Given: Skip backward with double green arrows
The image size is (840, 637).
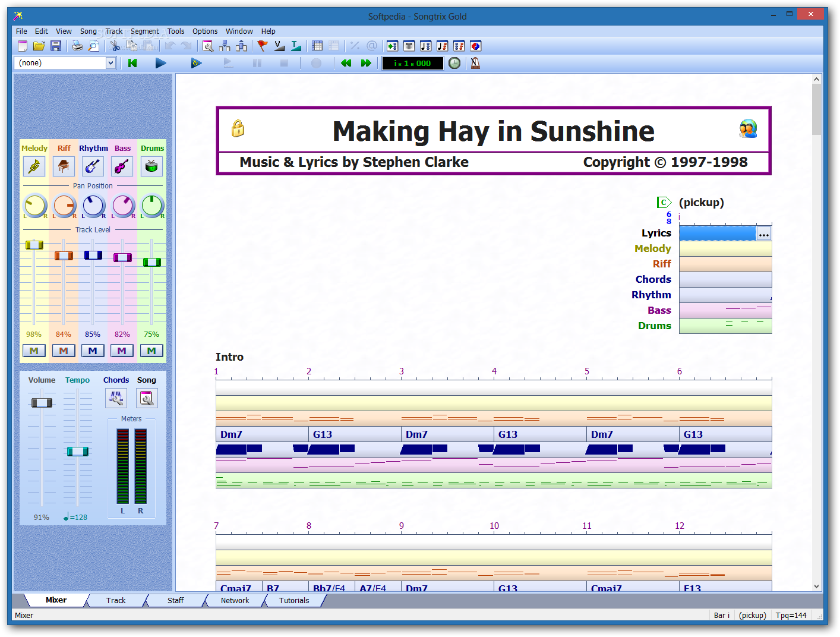Looking at the screenshot, I should pos(346,63).
